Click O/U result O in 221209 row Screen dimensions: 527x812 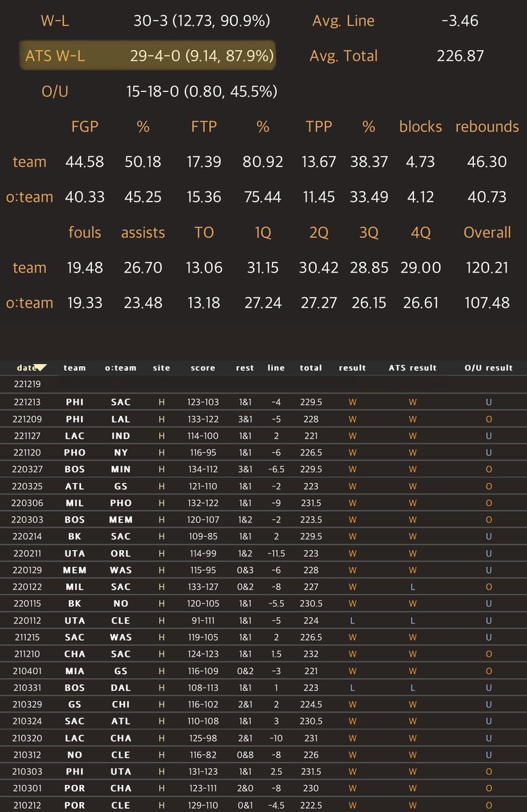[x=488, y=419]
